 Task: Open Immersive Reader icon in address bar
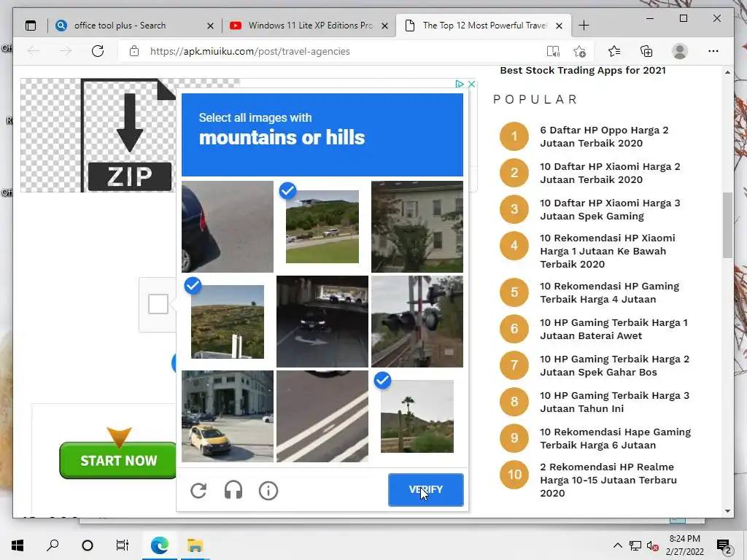[553, 51]
